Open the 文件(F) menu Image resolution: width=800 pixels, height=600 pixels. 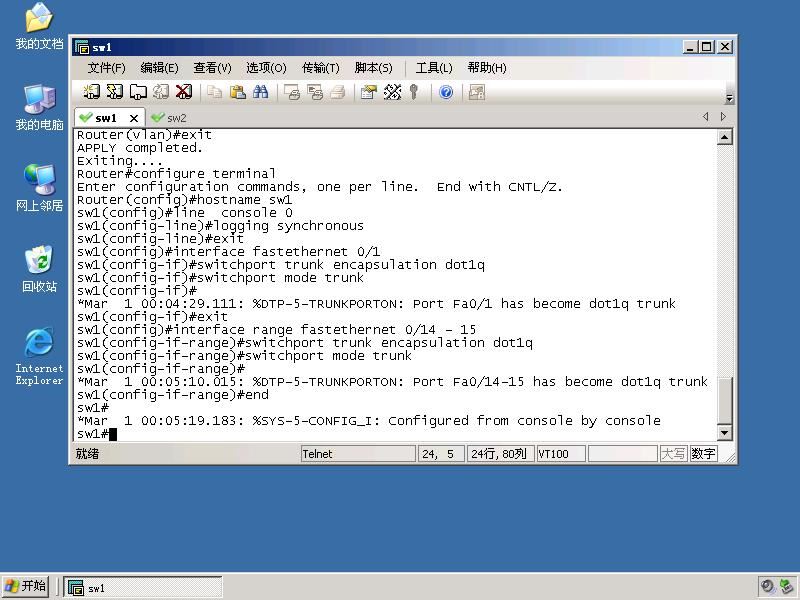106,68
